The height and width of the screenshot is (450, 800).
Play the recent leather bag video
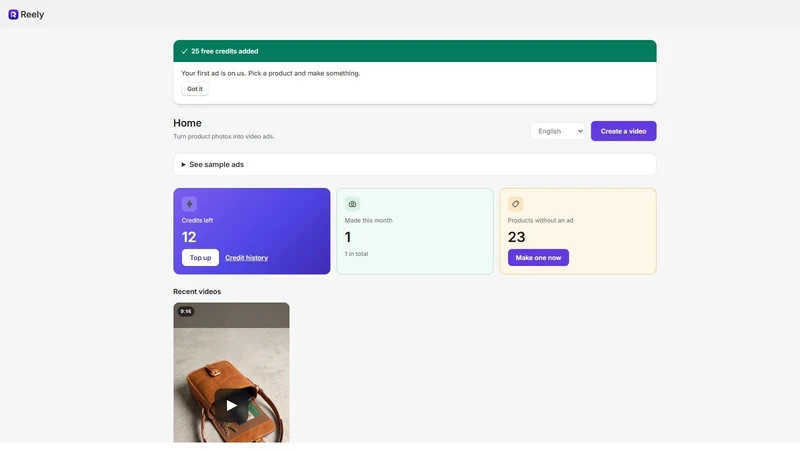(231, 405)
